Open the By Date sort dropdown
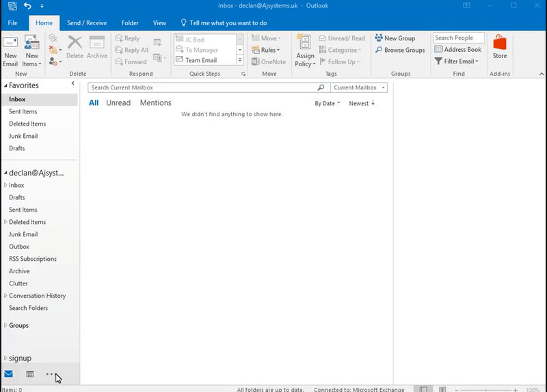 click(328, 104)
